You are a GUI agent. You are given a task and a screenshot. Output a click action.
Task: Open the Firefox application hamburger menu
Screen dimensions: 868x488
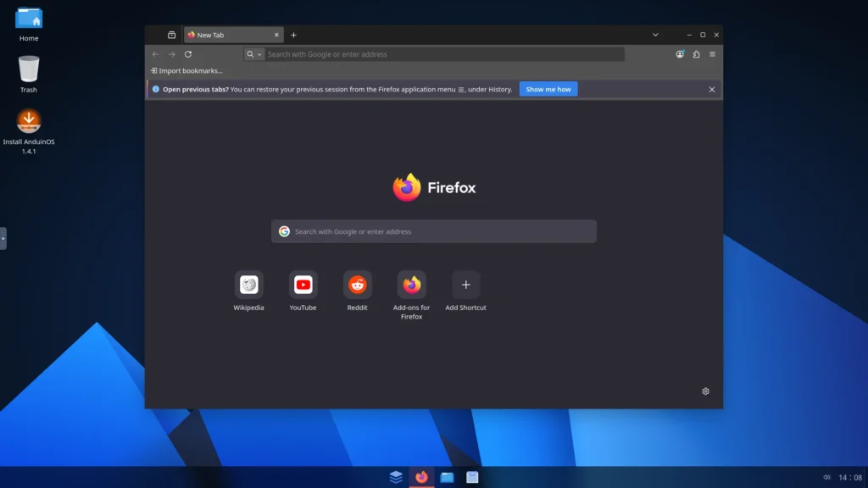[x=712, y=54]
